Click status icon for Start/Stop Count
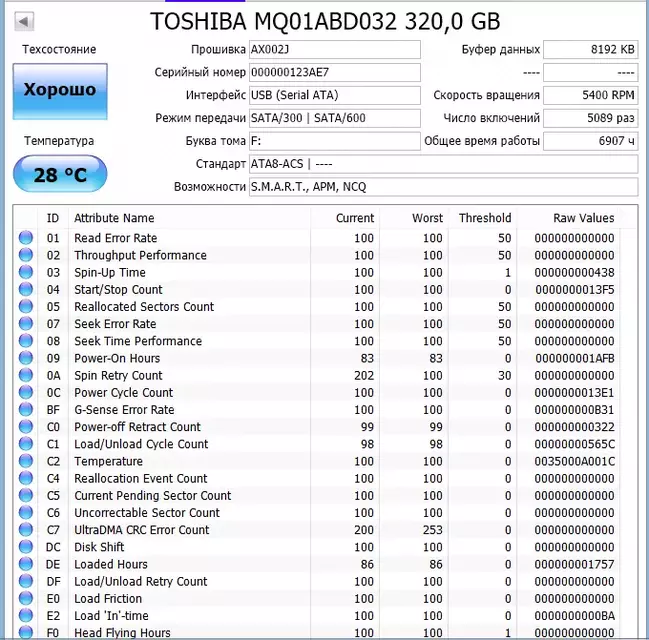Image resolution: width=649 pixels, height=640 pixels. 26,289
